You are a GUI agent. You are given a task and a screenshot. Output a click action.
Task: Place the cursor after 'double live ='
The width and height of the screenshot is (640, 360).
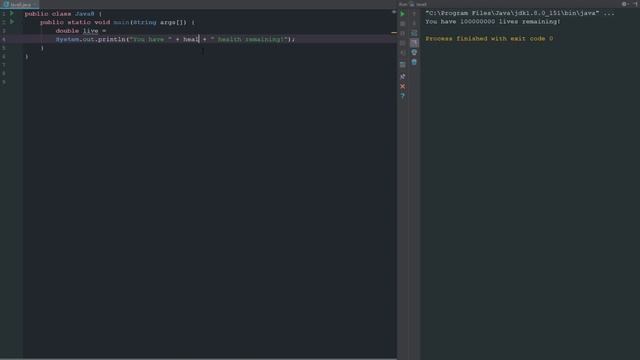[x=107, y=31]
